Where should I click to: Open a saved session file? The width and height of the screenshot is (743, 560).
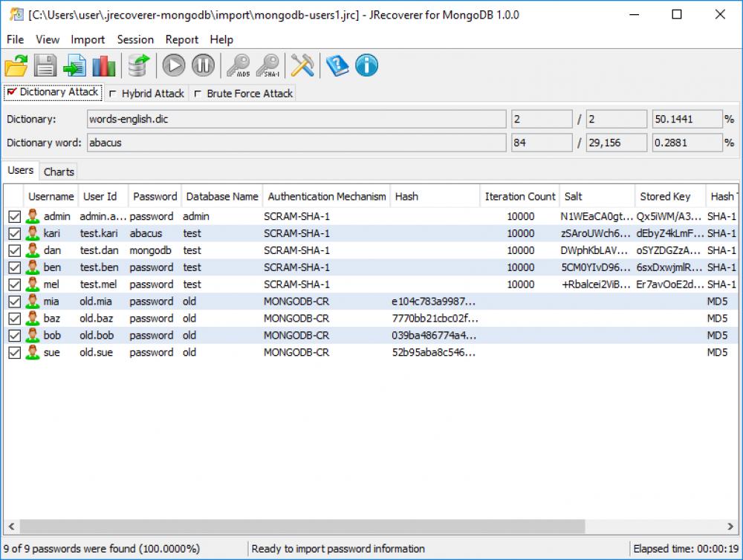(x=16, y=65)
